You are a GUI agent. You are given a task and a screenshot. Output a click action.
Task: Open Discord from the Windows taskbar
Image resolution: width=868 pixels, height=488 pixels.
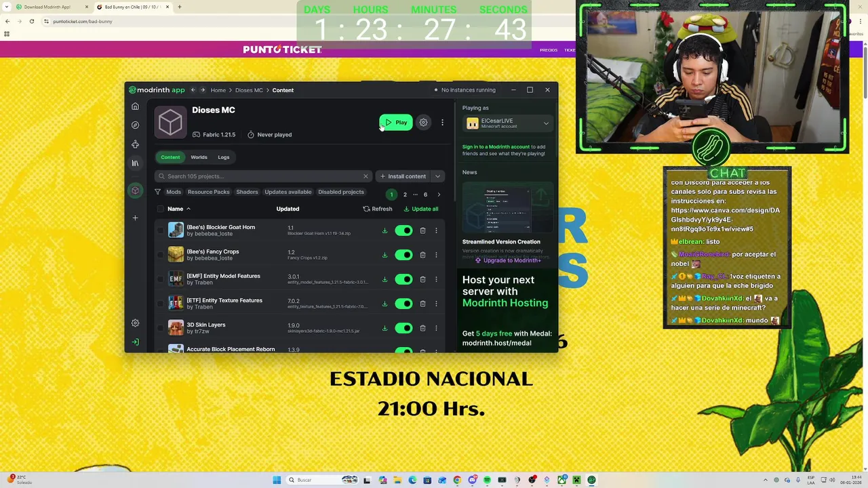tap(472, 480)
